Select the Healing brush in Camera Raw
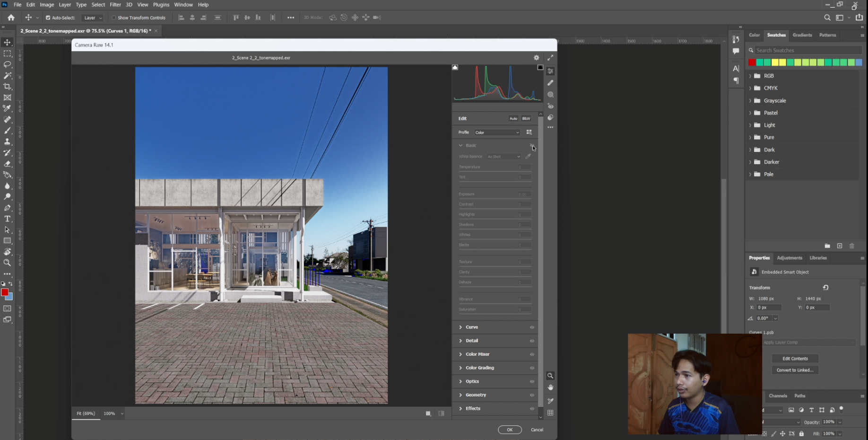 pos(550,82)
